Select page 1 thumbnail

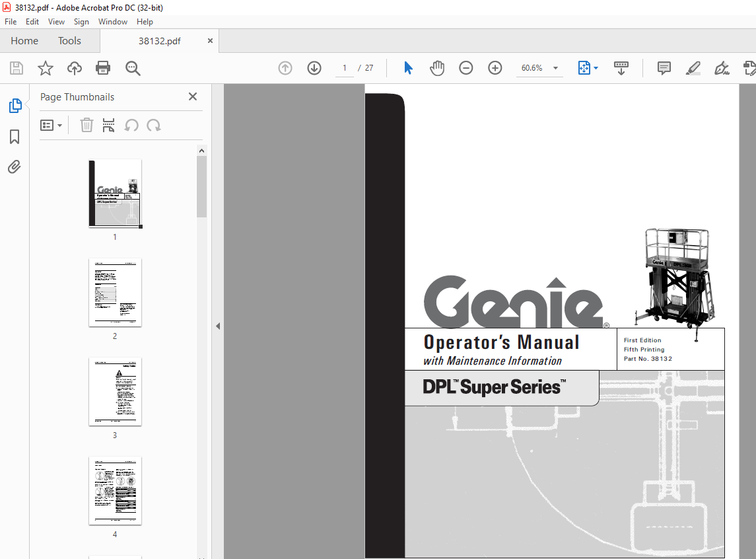click(x=116, y=194)
